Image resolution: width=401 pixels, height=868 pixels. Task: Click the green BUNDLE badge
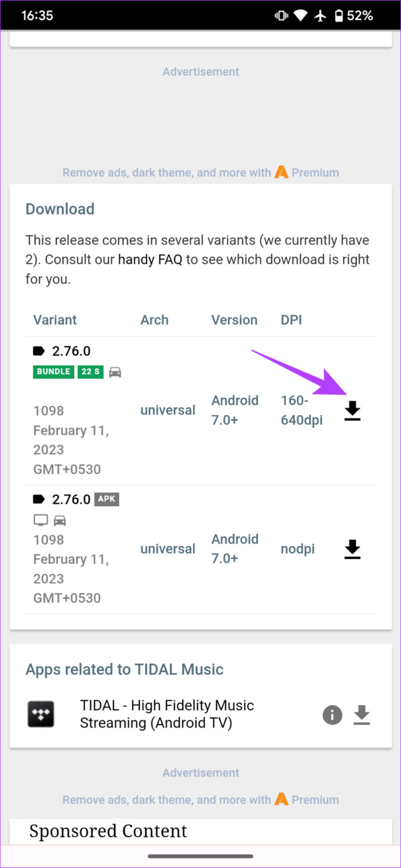[53, 372]
